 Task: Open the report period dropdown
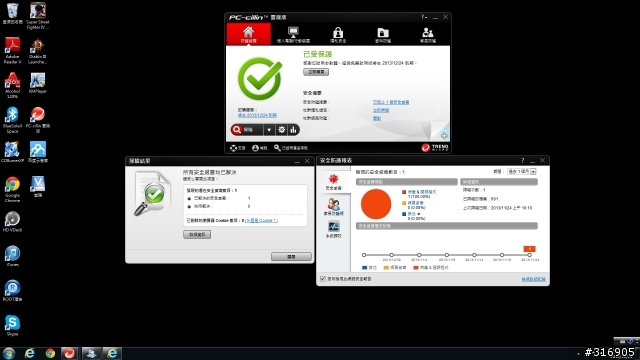(521, 172)
